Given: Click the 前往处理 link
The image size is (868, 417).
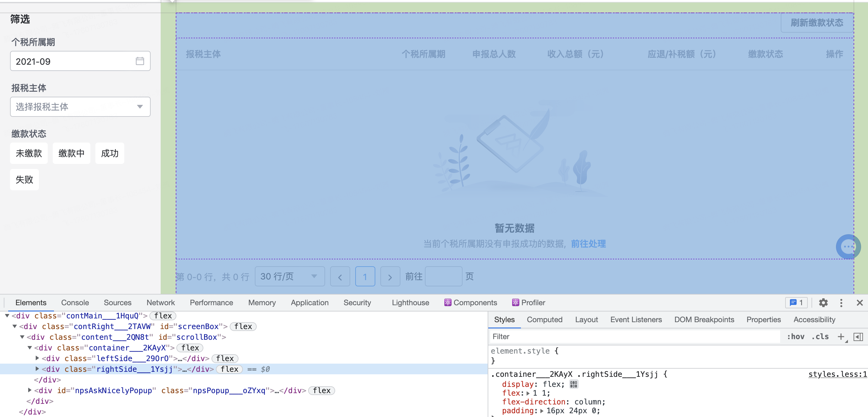Looking at the screenshot, I should pos(588,243).
